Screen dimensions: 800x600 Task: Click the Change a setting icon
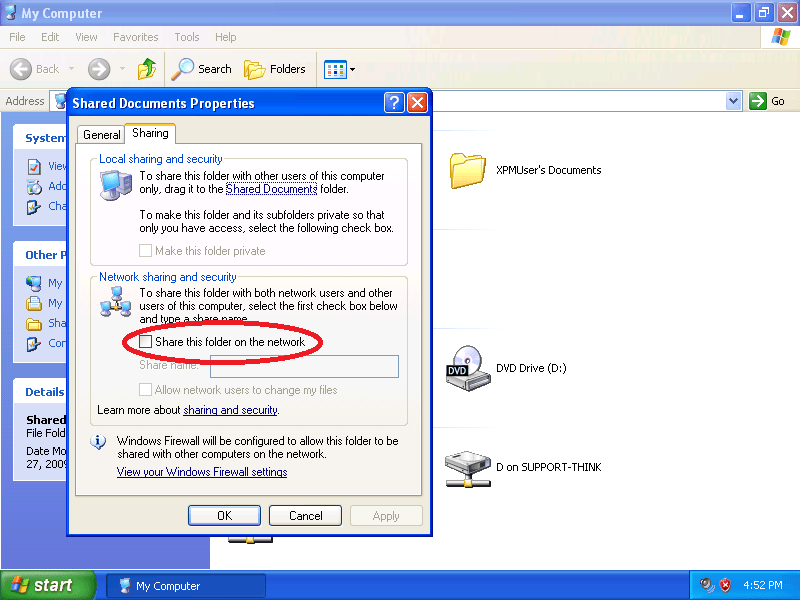pos(34,207)
